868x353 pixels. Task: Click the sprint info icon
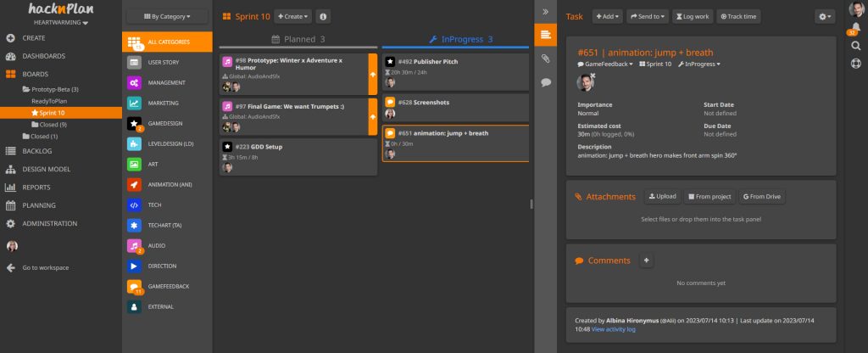pyautogui.click(x=323, y=16)
